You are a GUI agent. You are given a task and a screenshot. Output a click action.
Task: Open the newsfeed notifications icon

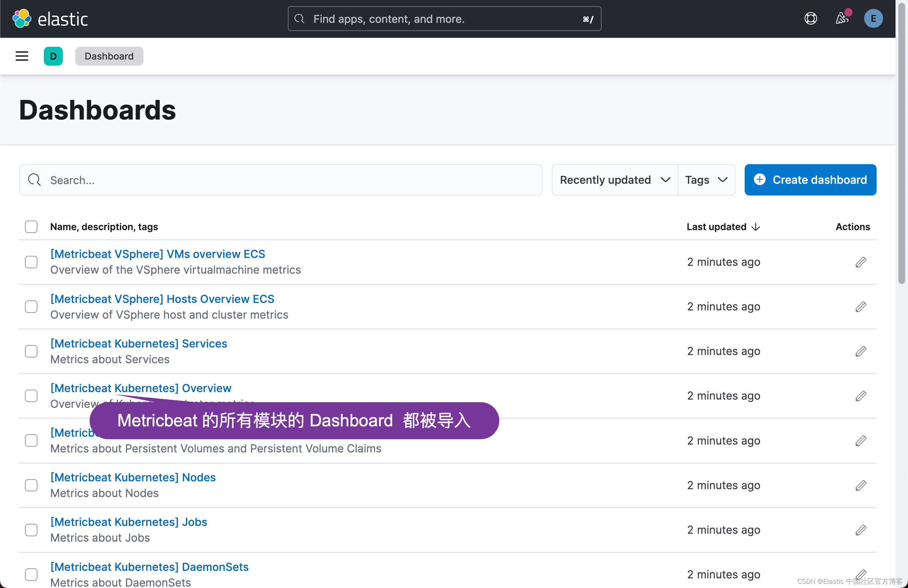click(842, 18)
